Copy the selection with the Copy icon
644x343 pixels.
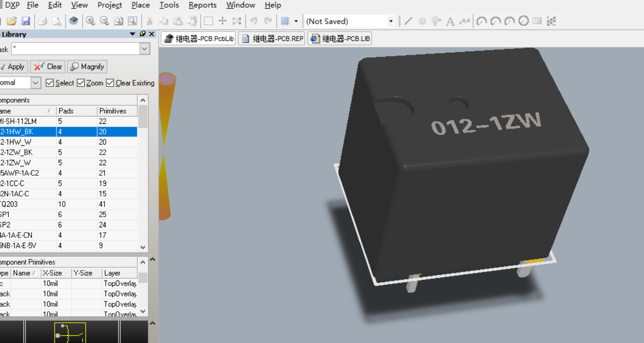pos(164,21)
